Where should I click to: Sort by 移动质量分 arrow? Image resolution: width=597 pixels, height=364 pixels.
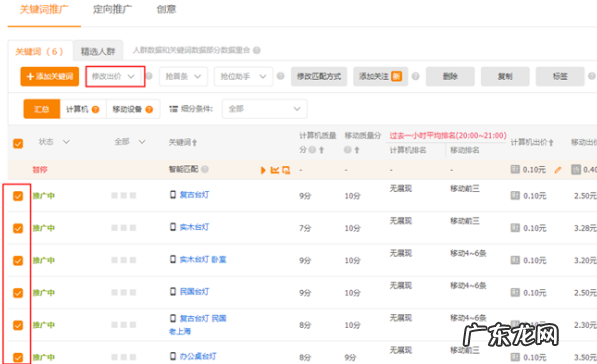point(357,150)
